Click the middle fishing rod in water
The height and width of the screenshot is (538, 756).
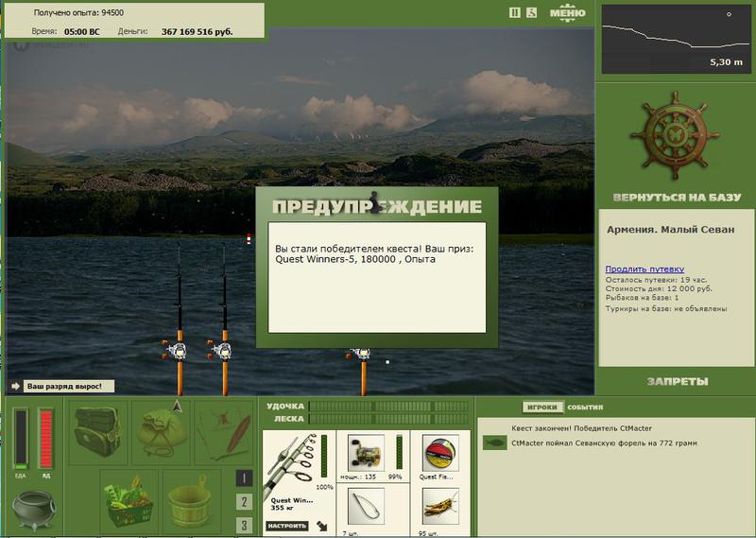[224, 319]
